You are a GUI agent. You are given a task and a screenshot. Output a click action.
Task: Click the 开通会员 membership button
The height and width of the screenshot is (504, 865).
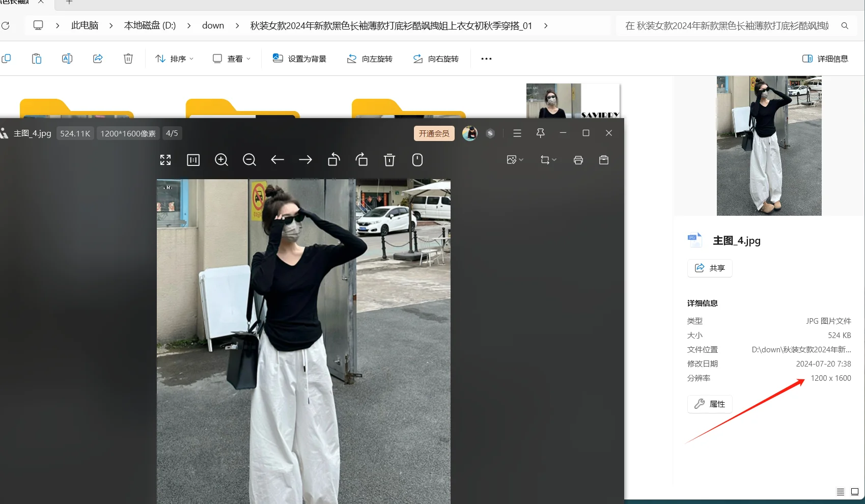434,133
